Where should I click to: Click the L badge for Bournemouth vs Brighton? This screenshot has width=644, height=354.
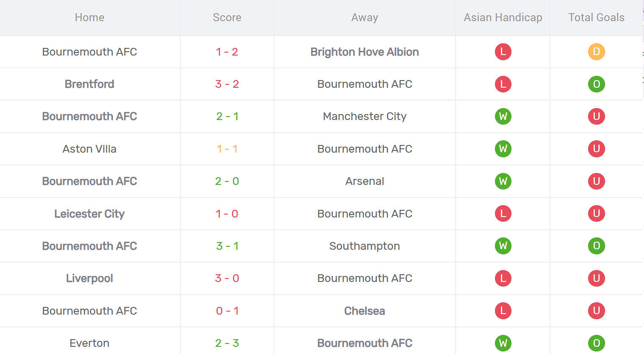pyautogui.click(x=503, y=52)
